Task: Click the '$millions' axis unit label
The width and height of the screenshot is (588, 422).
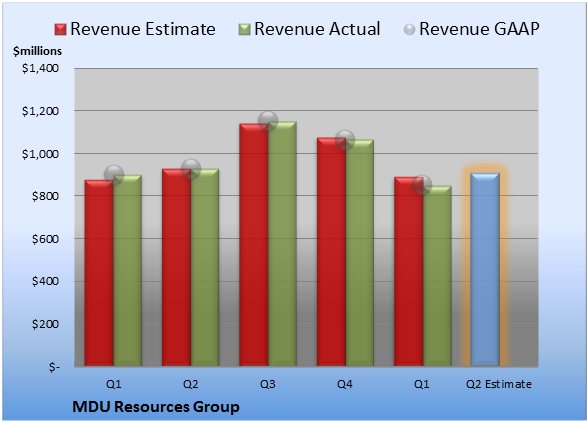Action: (38, 51)
